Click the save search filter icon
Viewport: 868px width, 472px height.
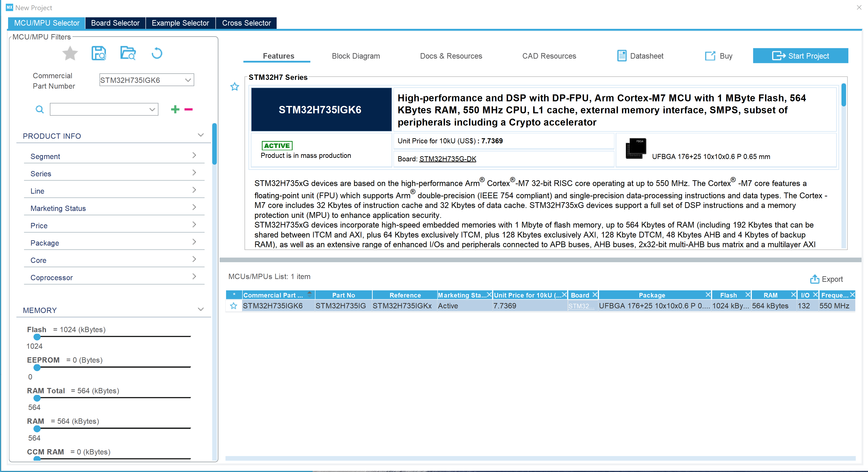(x=98, y=53)
